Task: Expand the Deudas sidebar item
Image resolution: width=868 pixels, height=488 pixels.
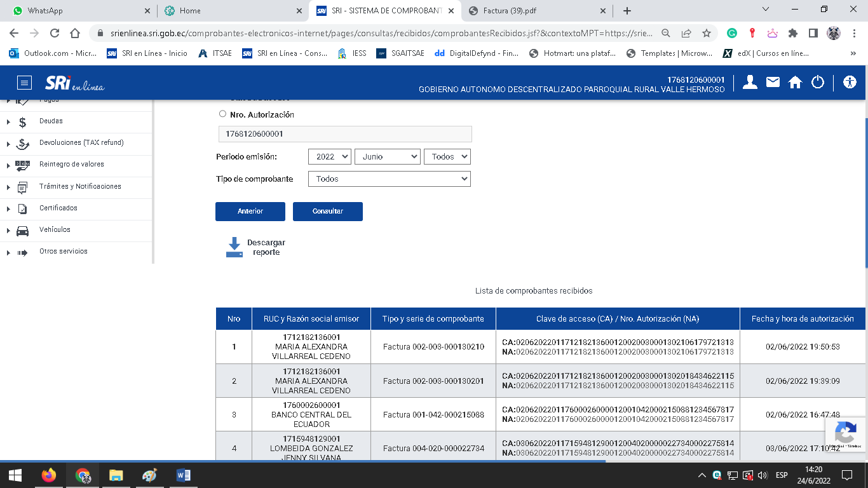Action: (51, 121)
